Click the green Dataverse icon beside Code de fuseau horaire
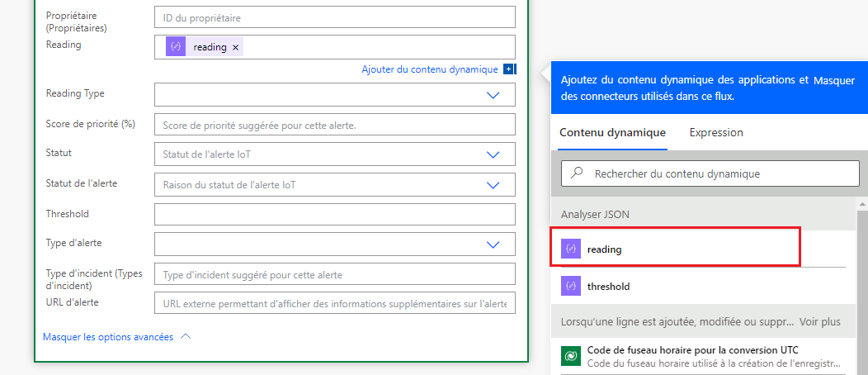This screenshot has height=375, width=868. [571, 356]
